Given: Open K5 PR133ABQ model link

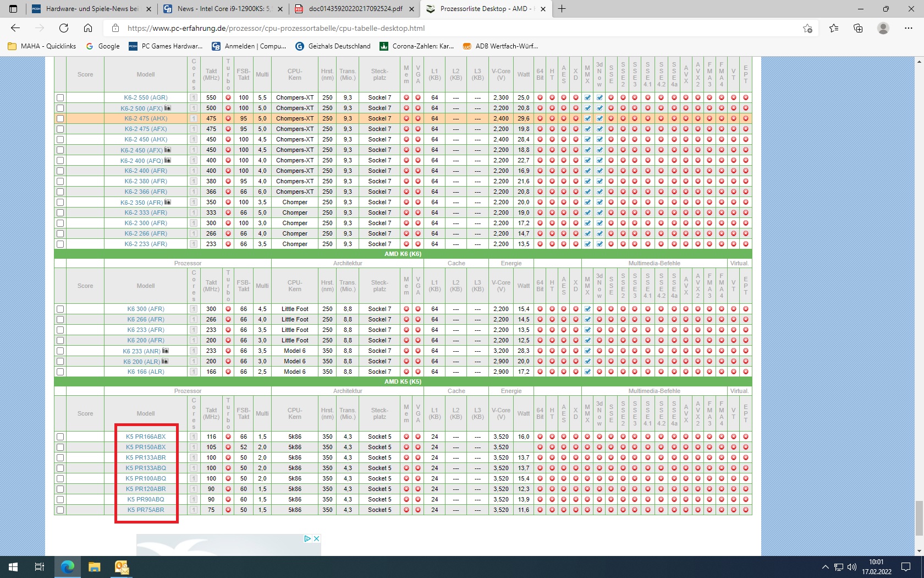Looking at the screenshot, I should coord(146,468).
